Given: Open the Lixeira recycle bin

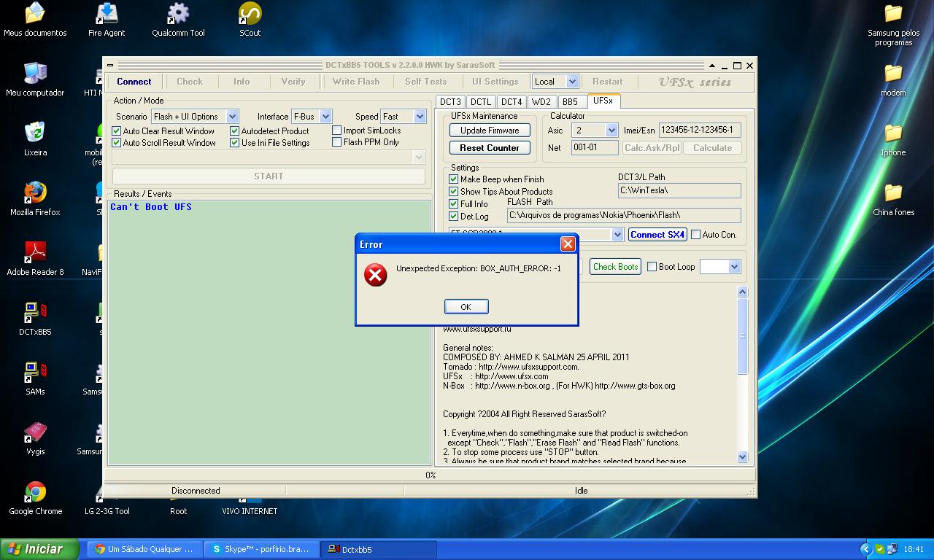Looking at the screenshot, I should click(x=35, y=139).
